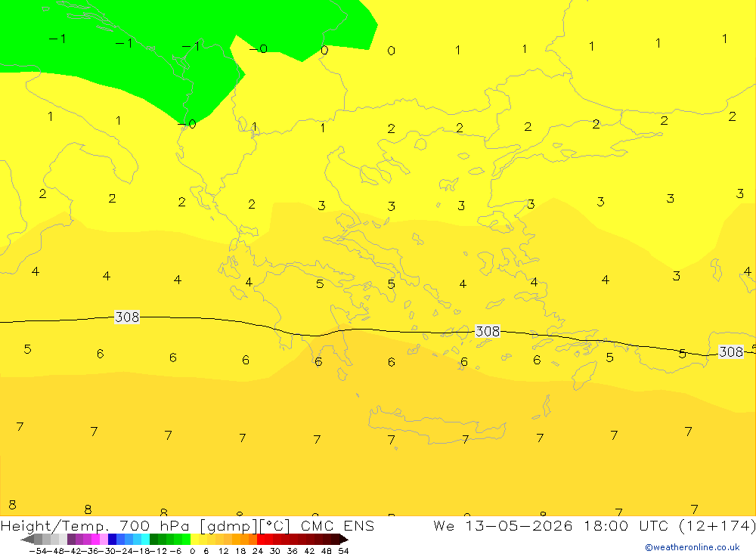Click the legend tick label '54'
The width and height of the screenshot is (756, 554).
click(x=343, y=551)
